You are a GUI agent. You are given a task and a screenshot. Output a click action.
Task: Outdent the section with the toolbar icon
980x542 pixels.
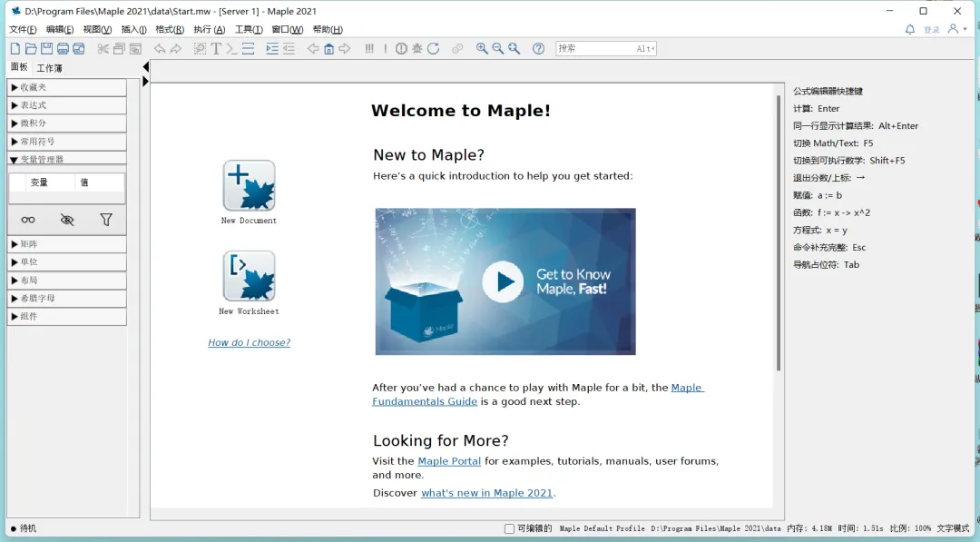click(289, 49)
